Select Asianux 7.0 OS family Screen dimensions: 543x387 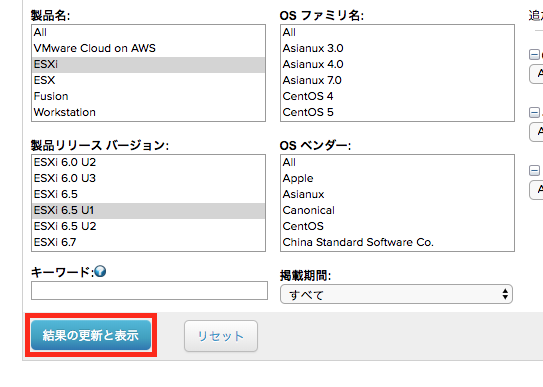(x=397, y=80)
